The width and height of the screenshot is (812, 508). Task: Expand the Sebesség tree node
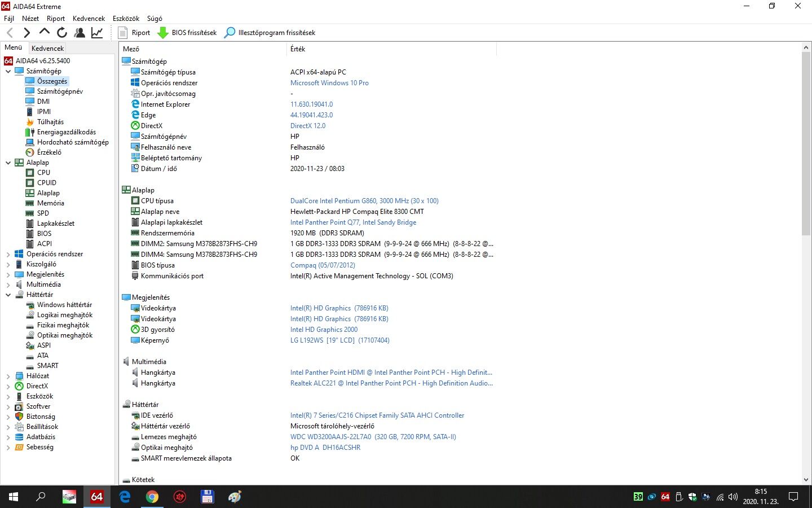(x=8, y=447)
